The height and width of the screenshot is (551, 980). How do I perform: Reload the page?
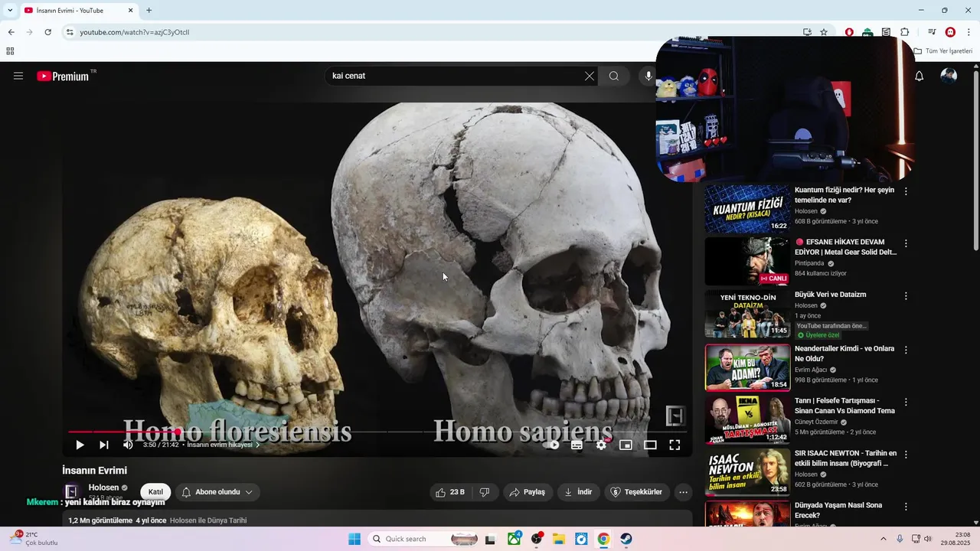(x=47, y=32)
